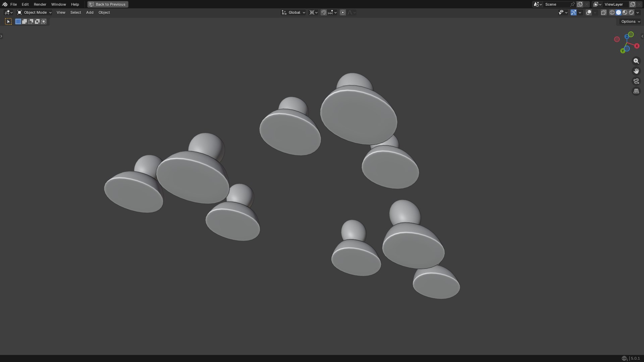Choose Set a new selection mode

(x=18, y=21)
